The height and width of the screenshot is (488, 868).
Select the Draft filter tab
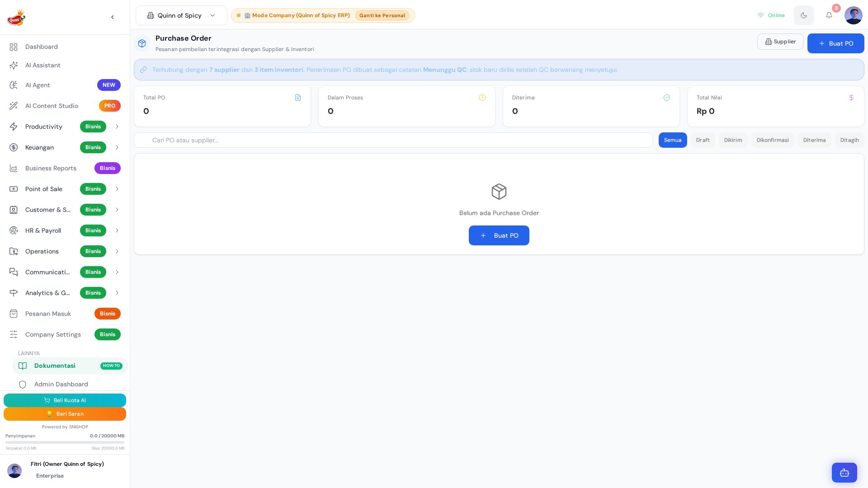(x=703, y=140)
